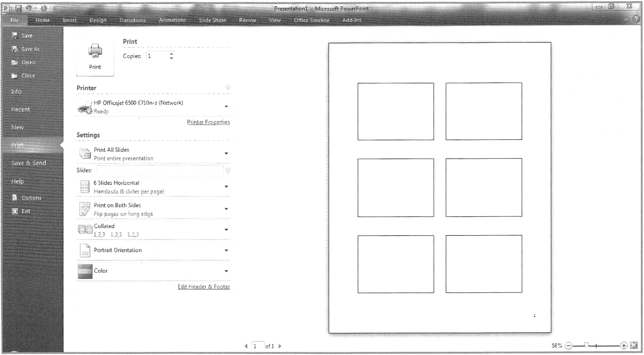Click Exit in the sidebar
Screen dimensions: 644x355
(26, 211)
